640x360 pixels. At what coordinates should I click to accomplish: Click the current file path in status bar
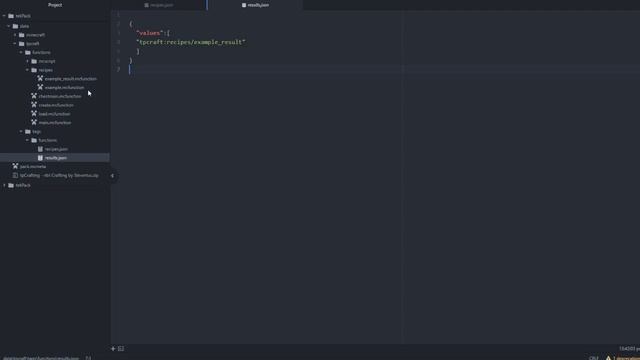click(41, 358)
